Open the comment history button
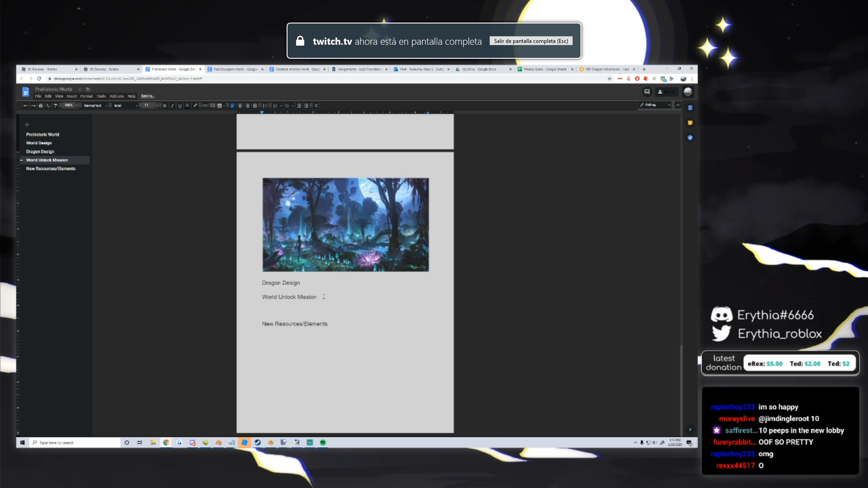Viewport: 868px width, 488px height. [647, 92]
